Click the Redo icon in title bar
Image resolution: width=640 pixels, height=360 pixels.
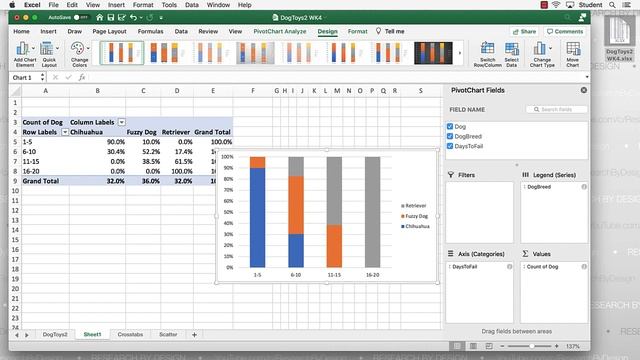tap(150, 18)
